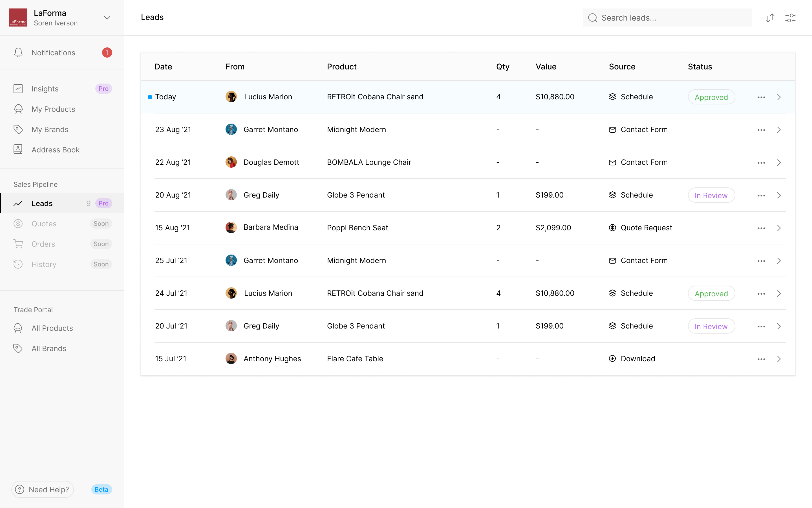Open more options for Today's Lucius Marion lead
Image resolution: width=812 pixels, height=508 pixels.
(x=761, y=97)
